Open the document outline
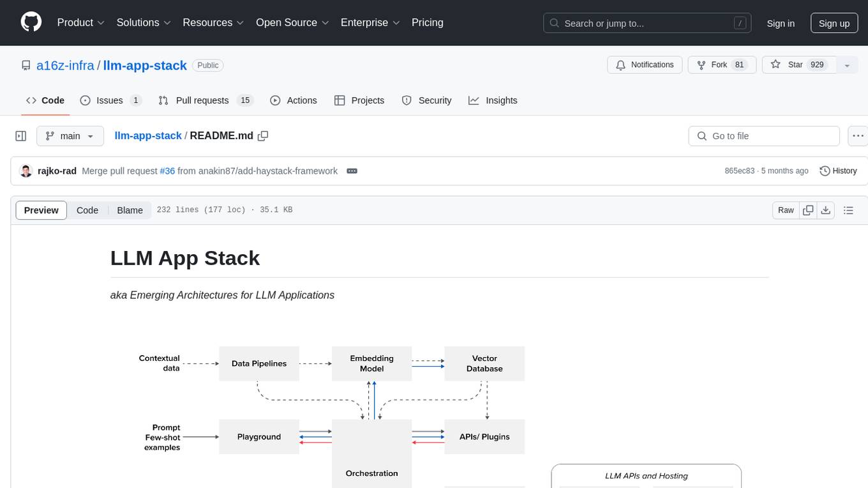868x488 pixels. (848, 210)
